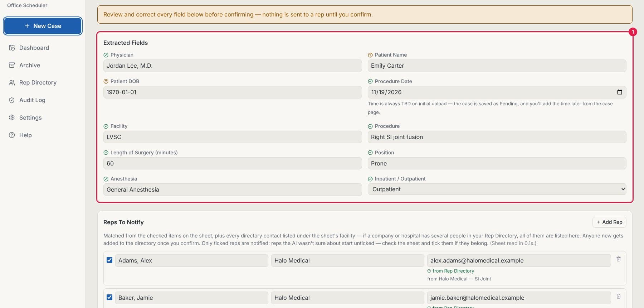Click the alex.adams@halomedical.example email field
Screen dimensions: 644x308
point(519,260)
